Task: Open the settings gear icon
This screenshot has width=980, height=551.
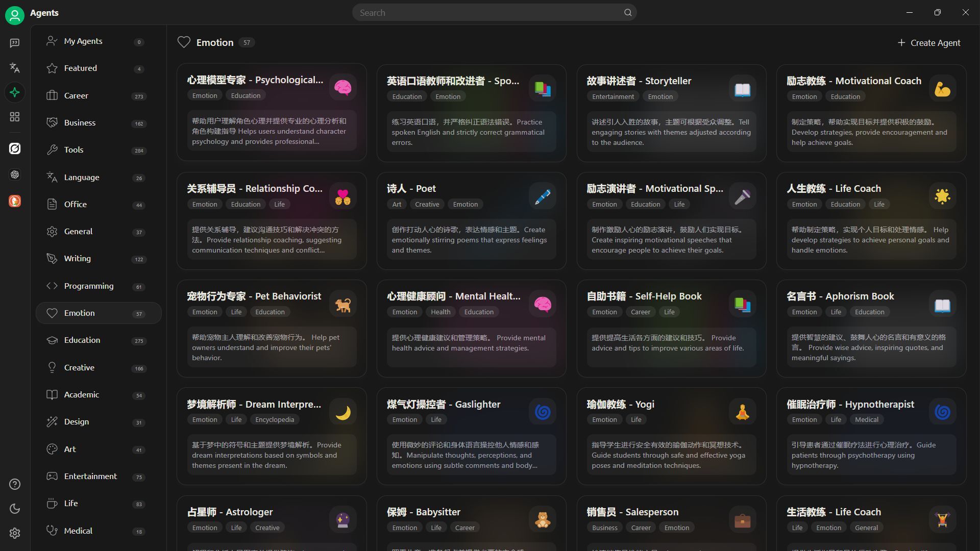Action: point(15,533)
